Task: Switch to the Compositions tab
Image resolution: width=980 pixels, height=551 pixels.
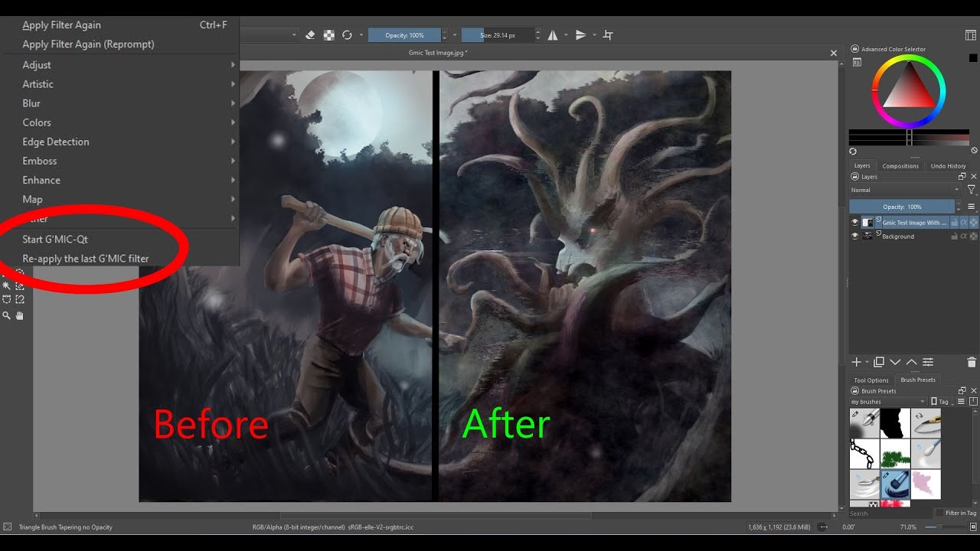Action: (x=900, y=166)
